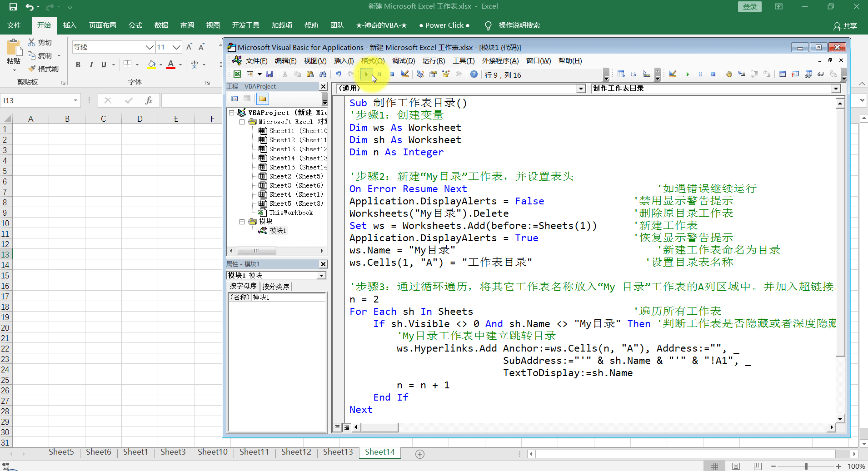Open the Excel font size dropdown
Image resolution: width=868 pixels, height=471 pixels.
176,47
